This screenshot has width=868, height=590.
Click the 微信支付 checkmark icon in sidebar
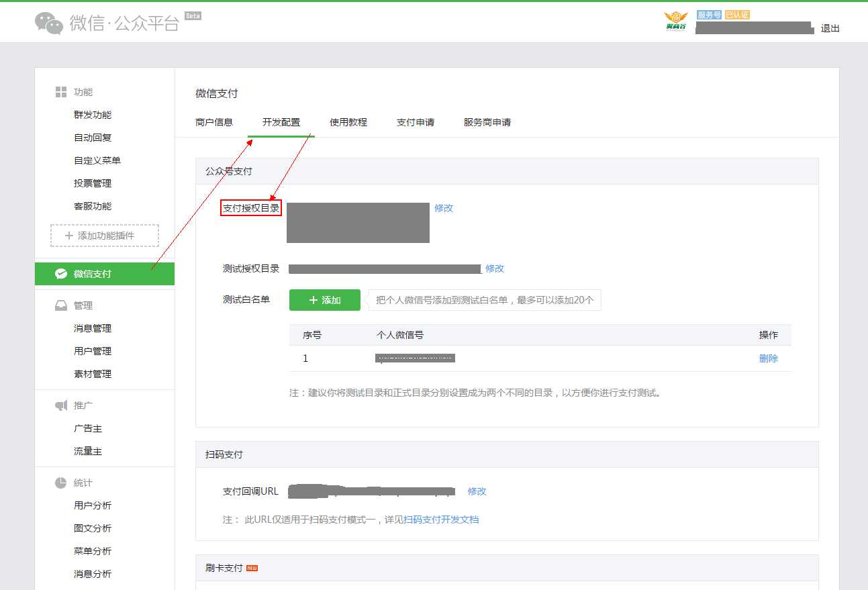61,274
